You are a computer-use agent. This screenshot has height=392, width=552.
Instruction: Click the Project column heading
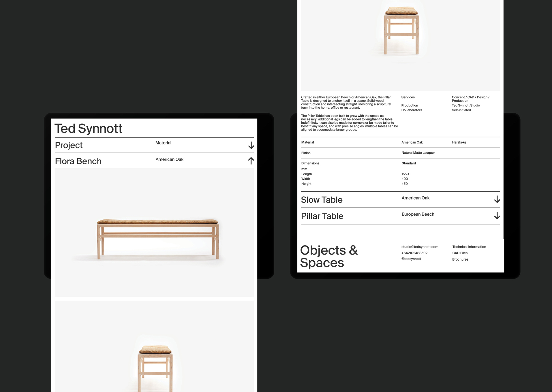tap(69, 145)
